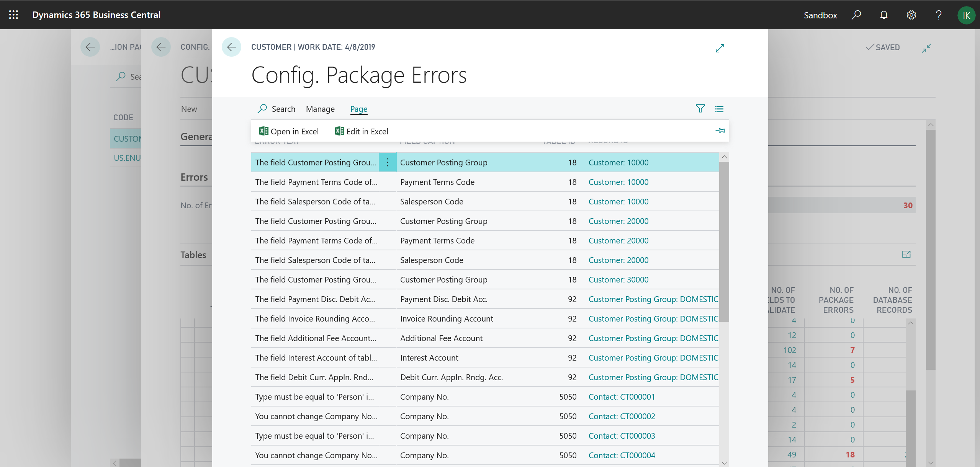Screen dimensions: 980x467
Task: Click the Tables pop-out icon
Action: coord(906,254)
